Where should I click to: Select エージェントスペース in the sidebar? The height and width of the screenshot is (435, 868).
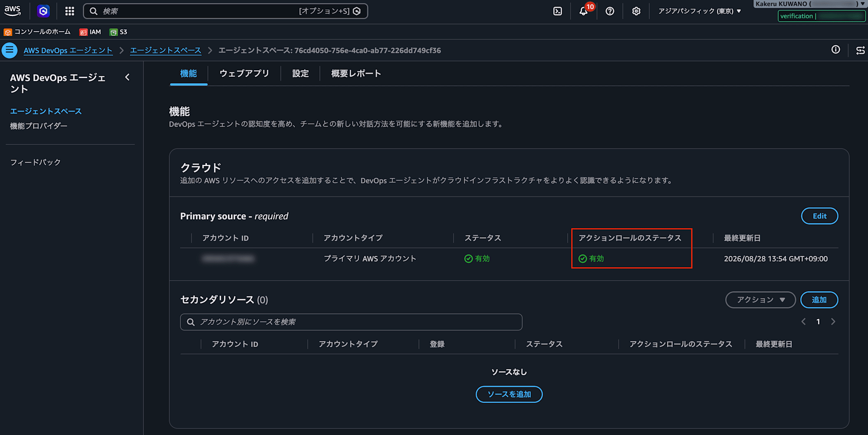(46, 111)
